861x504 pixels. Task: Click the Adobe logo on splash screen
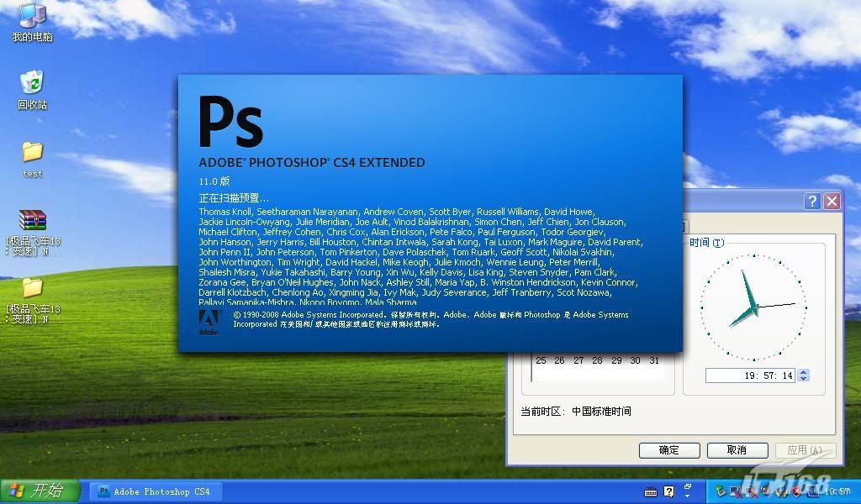click(x=209, y=322)
